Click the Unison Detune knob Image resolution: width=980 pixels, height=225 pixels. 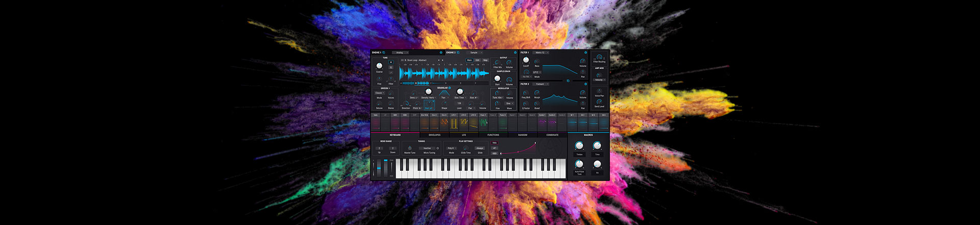[x=379, y=104]
